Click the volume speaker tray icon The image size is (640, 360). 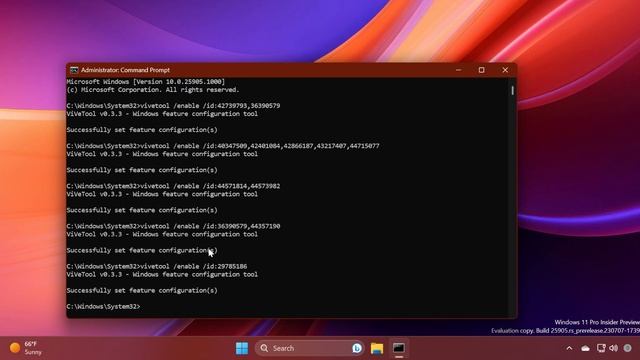(x=613, y=348)
